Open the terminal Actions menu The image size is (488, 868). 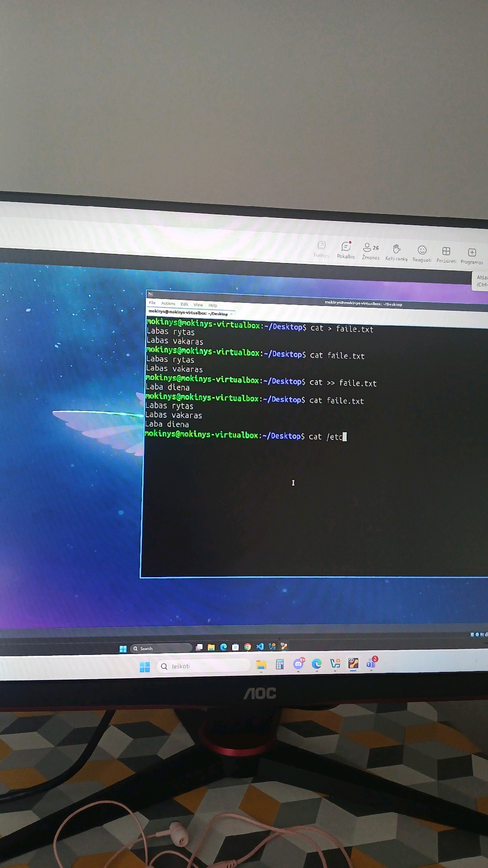pyautogui.click(x=168, y=303)
